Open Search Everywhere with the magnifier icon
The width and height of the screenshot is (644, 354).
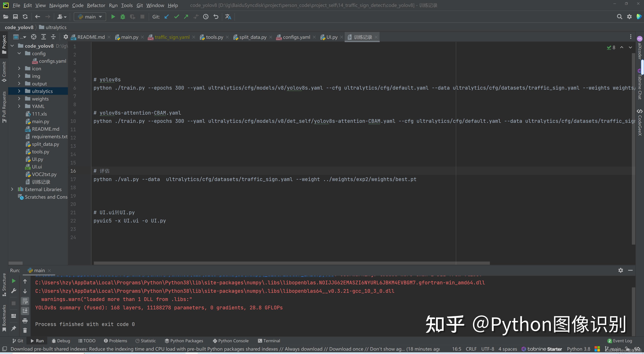tap(619, 16)
